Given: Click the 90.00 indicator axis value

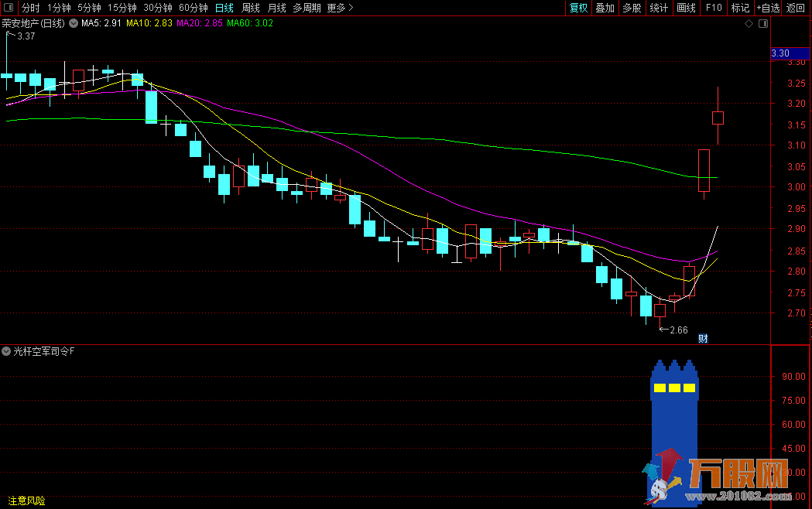Looking at the screenshot, I should click(x=794, y=377).
